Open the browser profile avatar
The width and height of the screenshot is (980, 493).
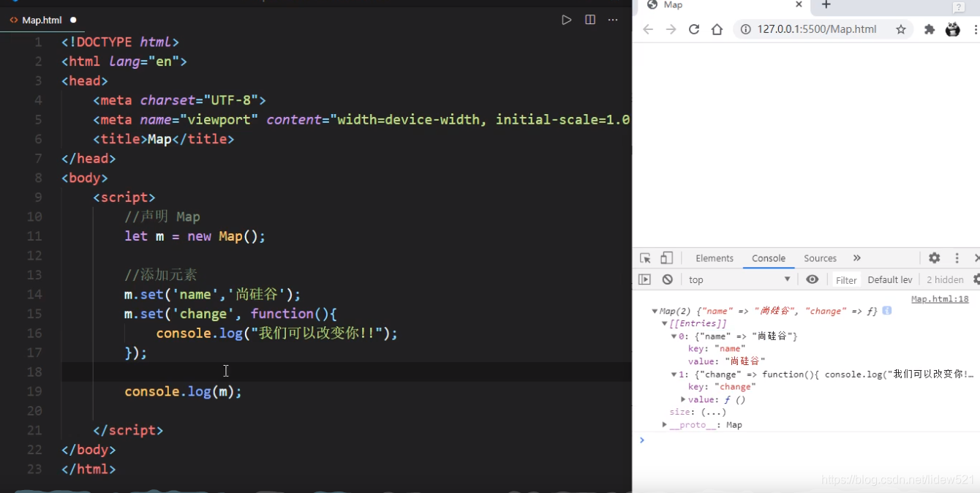952,29
